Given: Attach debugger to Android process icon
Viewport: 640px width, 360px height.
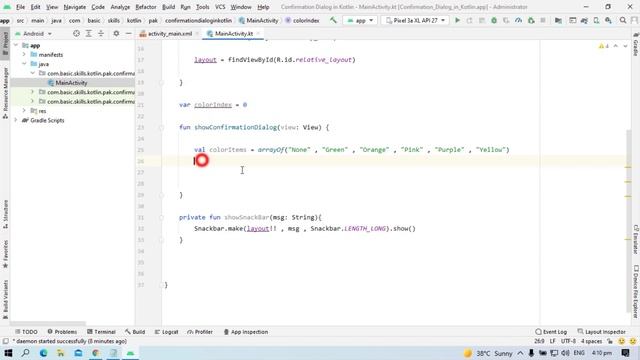Looking at the screenshot, I should click(x=531, y=20).
